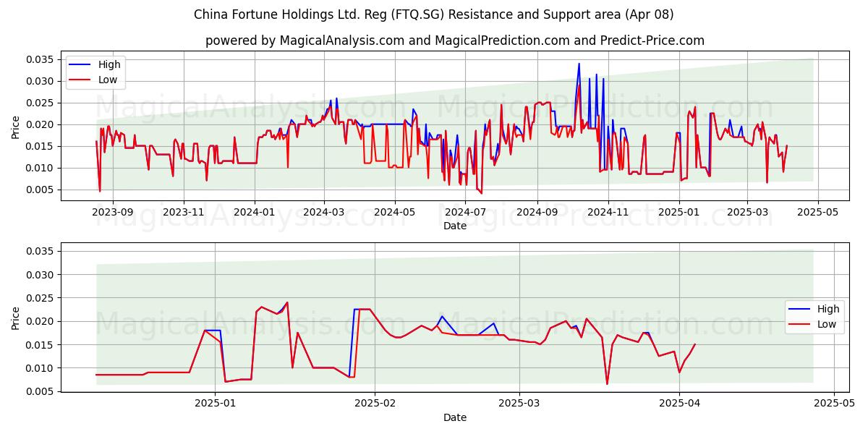Click the '0.005' y-axis tick in bottom chart
868x434 pixels.
click(x=41, y=391)
